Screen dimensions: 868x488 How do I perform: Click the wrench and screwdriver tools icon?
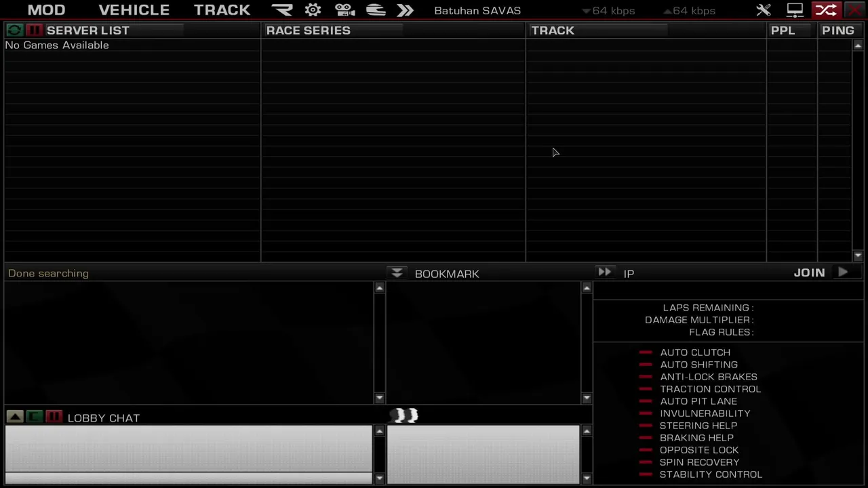pyautogui.click(x=764, y=10)
